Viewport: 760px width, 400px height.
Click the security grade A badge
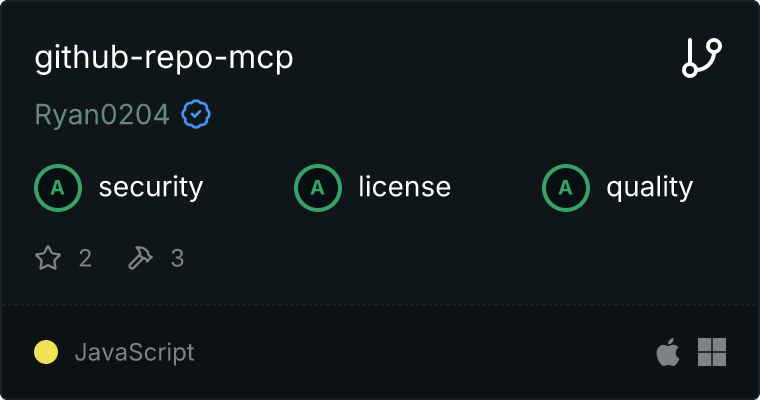[x=58, y=188]
